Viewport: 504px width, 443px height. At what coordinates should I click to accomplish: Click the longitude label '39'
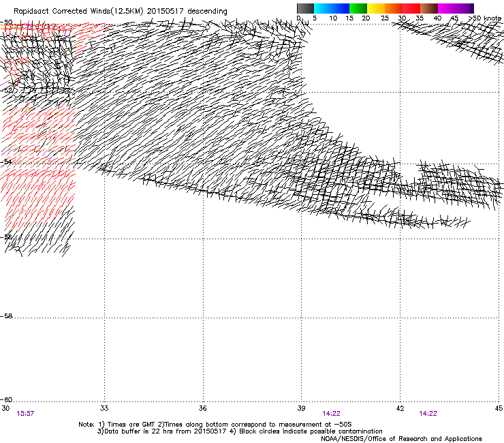[301, 408]
